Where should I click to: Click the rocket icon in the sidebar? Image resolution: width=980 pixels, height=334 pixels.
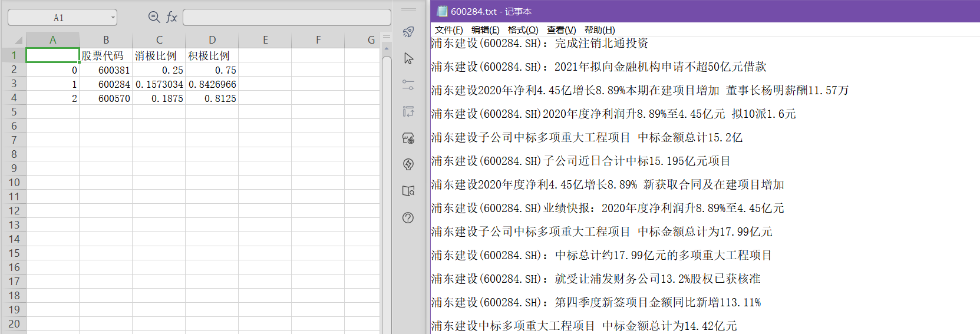[x=408, y=32]
